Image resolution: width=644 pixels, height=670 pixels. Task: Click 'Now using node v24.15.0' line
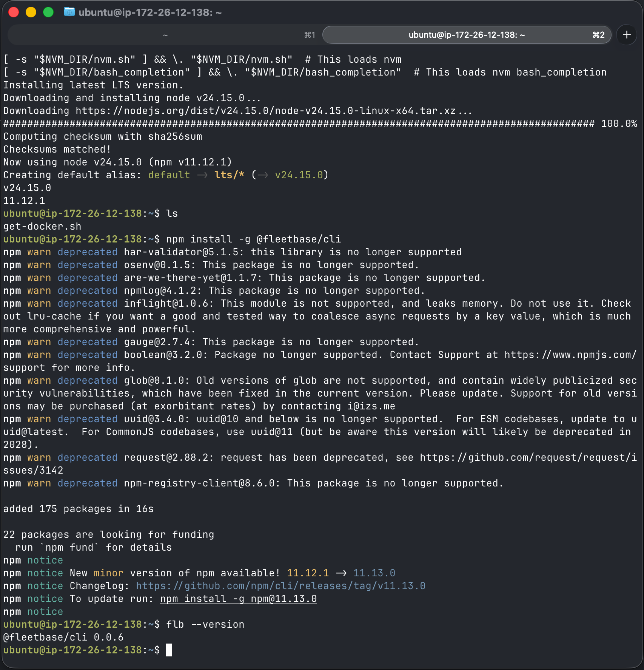(x=117, y=162)
